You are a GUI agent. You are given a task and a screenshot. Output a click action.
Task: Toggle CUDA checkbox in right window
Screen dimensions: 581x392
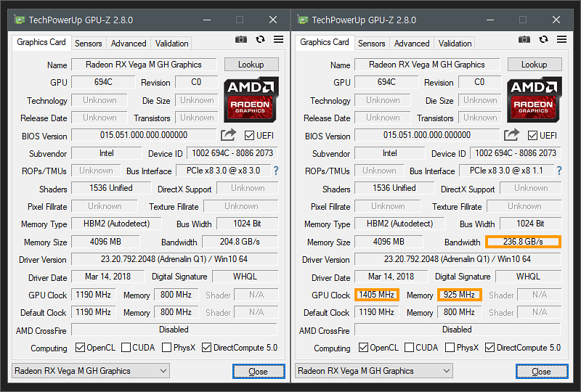[x=409, y=348]
